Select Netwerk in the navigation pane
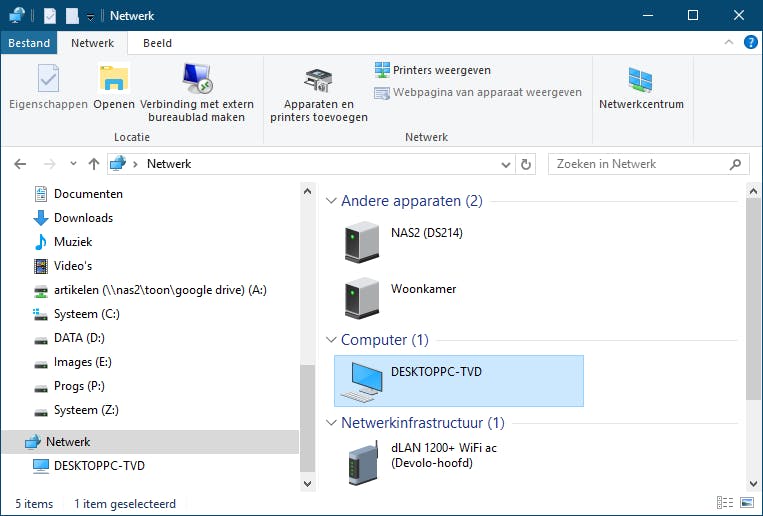The width and height of the screenshot is (763, 516). click(150, 442)
